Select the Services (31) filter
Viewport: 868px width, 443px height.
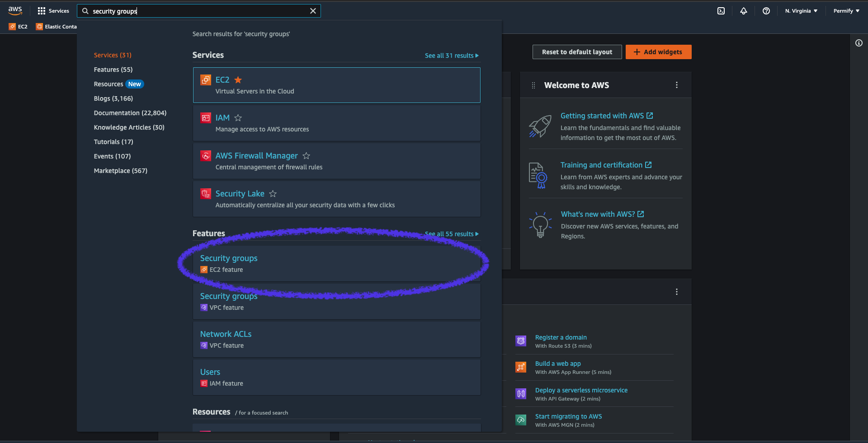click(113, 55)
